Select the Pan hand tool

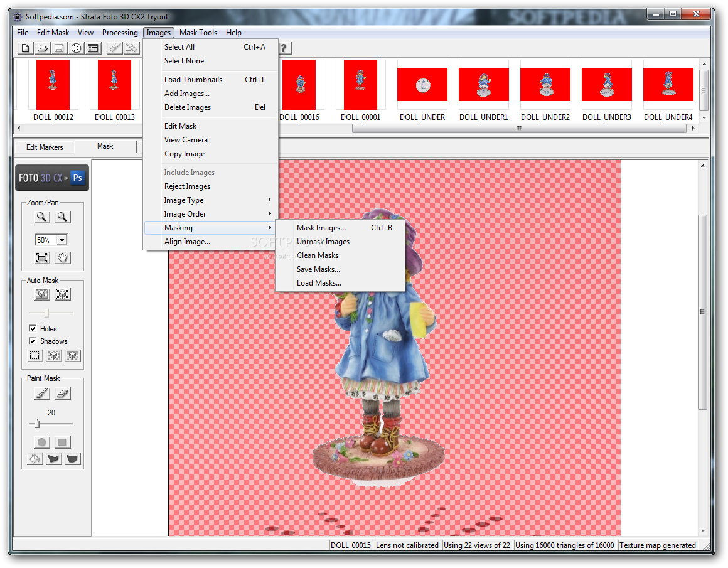tap(63, 258)
